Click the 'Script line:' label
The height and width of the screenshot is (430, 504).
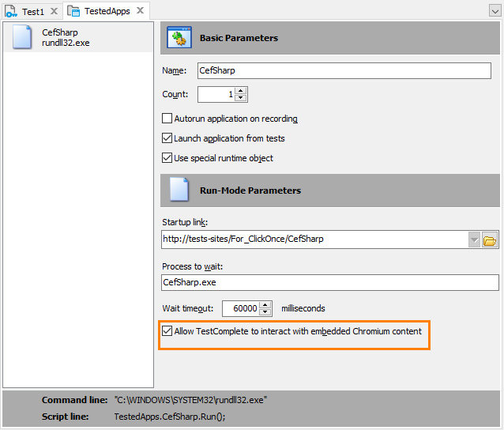pos(66,417)
